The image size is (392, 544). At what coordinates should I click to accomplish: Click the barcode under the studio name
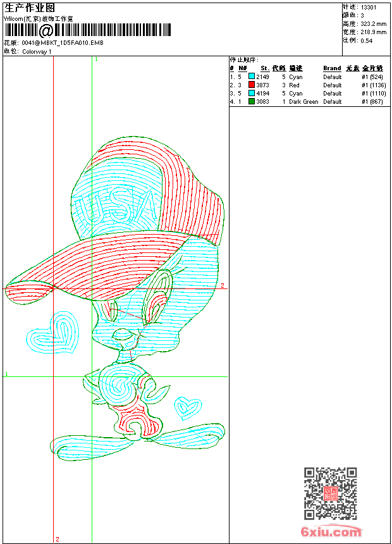pos(88,30)
